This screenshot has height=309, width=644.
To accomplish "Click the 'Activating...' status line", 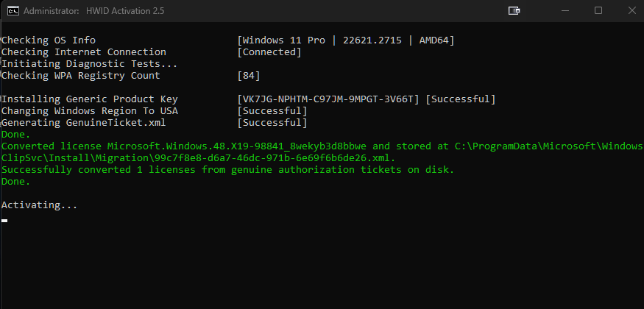I will [40, 205].
